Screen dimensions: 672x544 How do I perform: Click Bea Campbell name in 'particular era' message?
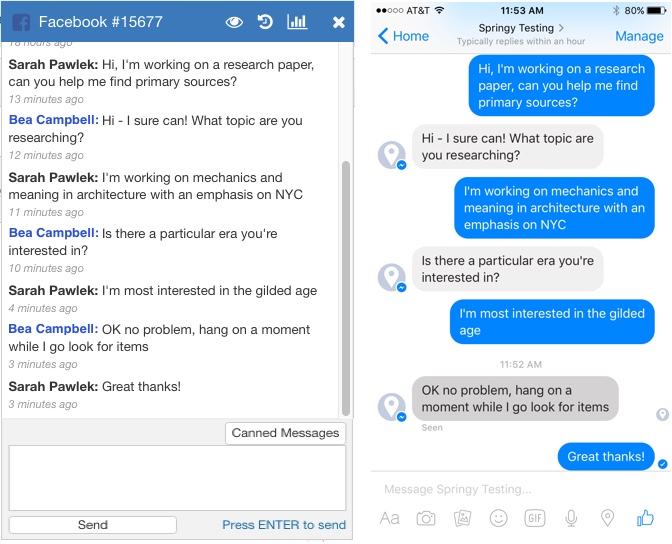click(54, 233)
